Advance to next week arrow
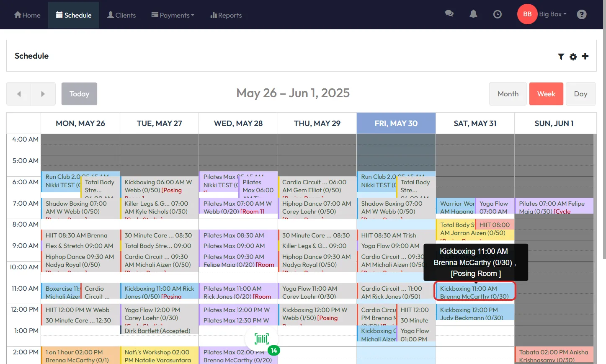606x364 pixels. click(43, 94)
